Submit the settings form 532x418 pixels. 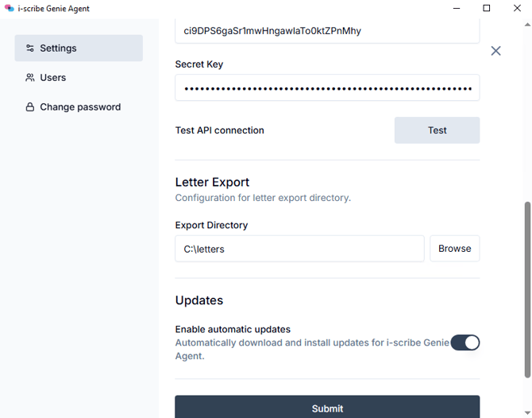point(327,407)
